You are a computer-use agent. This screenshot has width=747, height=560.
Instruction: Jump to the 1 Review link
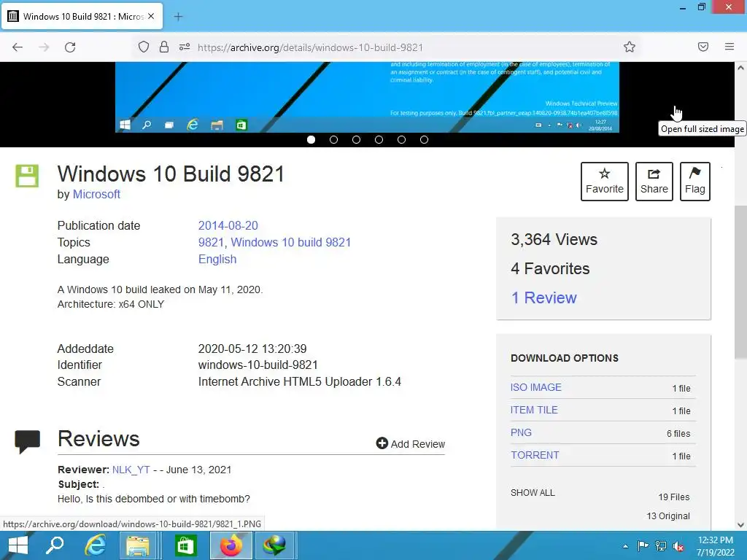coord(543,297)
